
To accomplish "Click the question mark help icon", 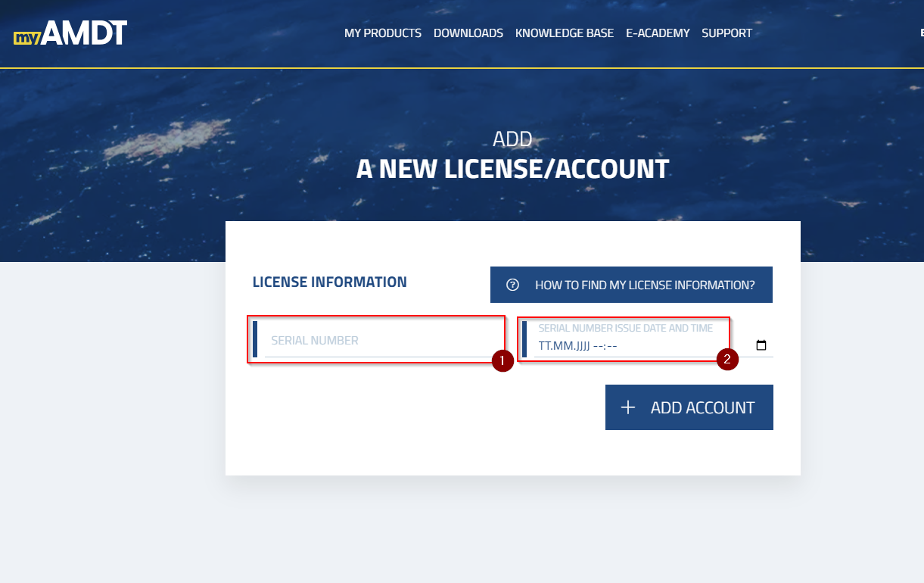I will [x=512, y=285].
